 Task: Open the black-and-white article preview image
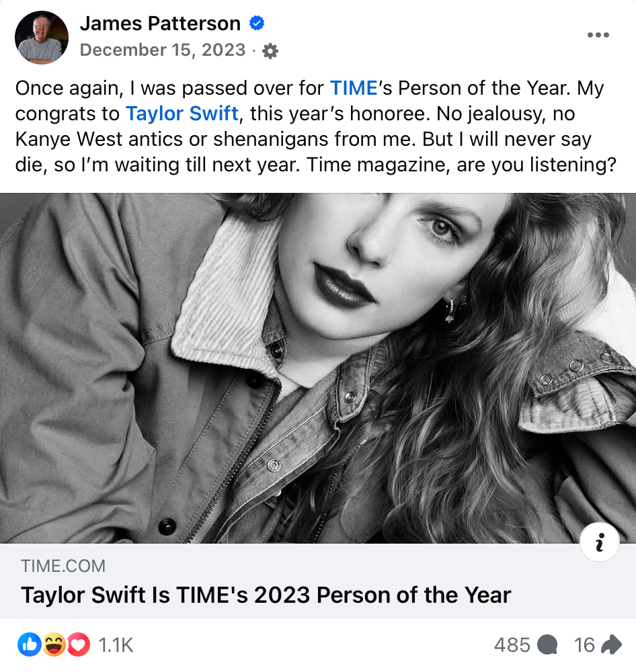tap(318, 368)
